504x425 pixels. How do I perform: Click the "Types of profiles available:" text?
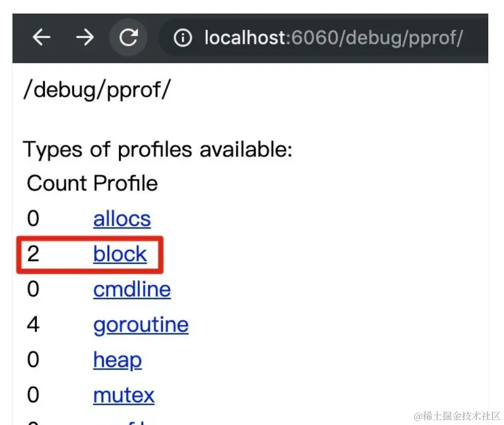click(x=157, y=149)
